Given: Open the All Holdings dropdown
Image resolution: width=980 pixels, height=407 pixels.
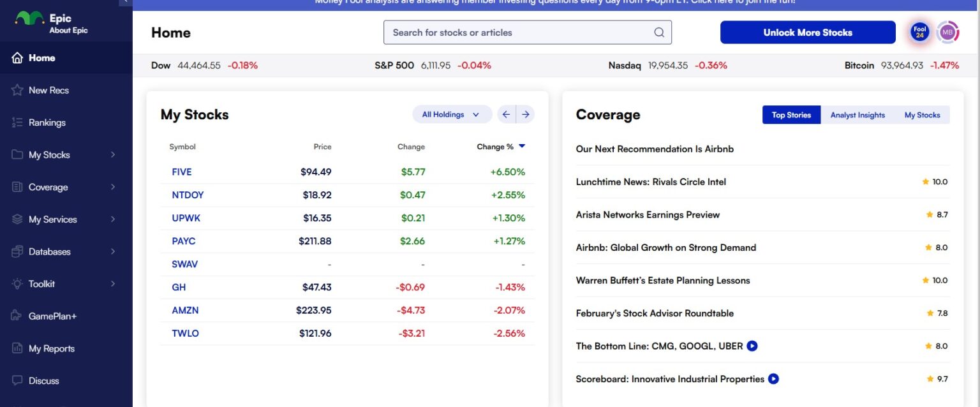Looking at the screenshot, I should click(452, 114).
